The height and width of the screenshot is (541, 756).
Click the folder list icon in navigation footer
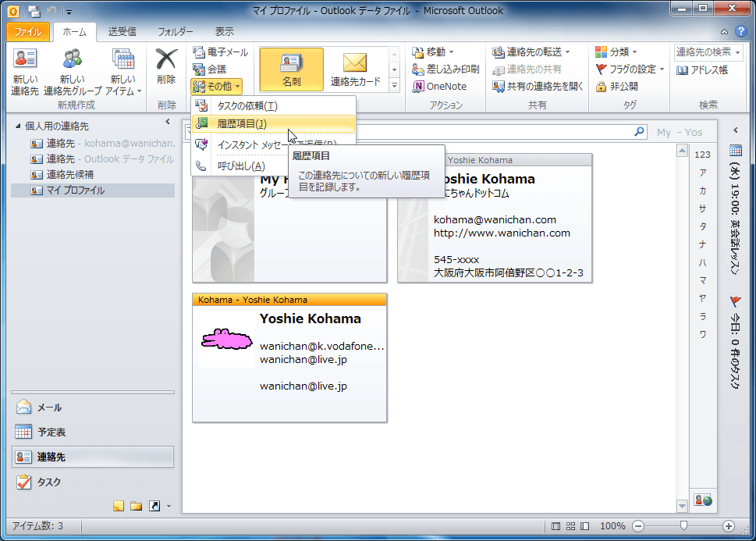point(137,506)
